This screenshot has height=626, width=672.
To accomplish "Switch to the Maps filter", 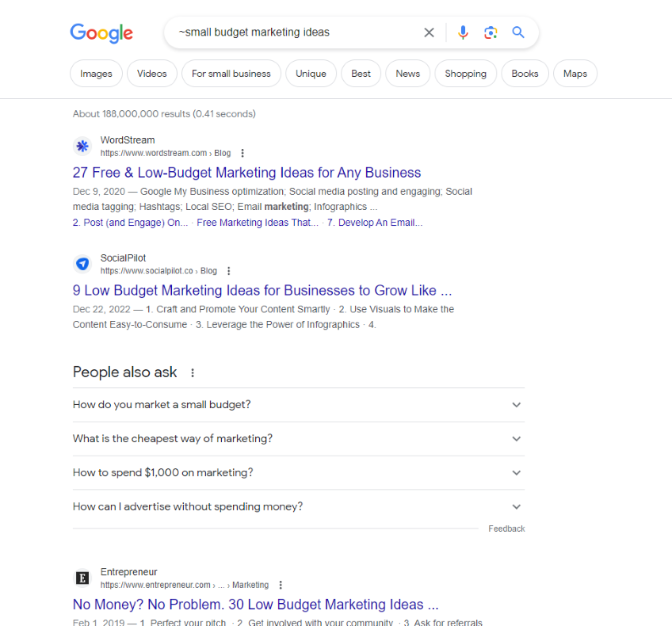I will click(575, 74).
